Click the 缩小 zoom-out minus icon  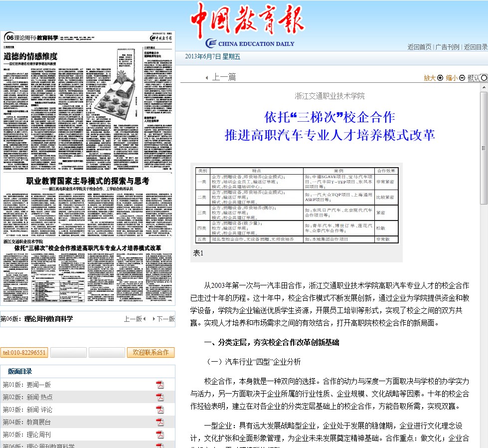coord(462,78)
